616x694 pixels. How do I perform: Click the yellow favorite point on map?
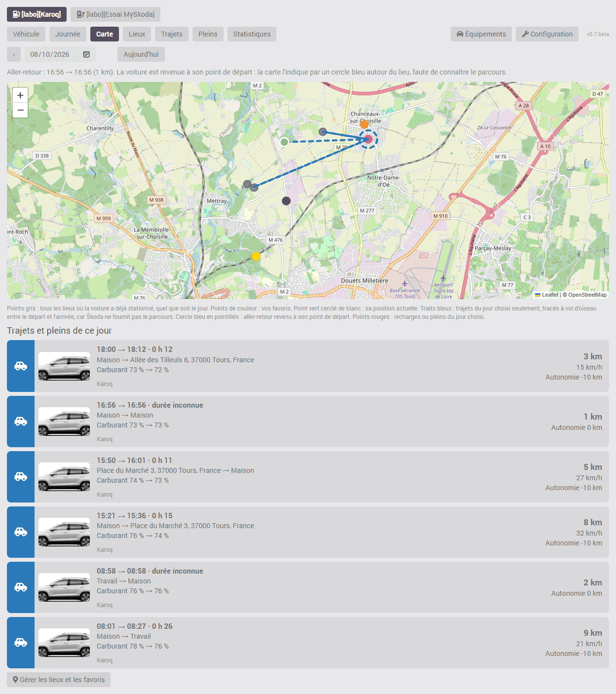click(256, 256)
